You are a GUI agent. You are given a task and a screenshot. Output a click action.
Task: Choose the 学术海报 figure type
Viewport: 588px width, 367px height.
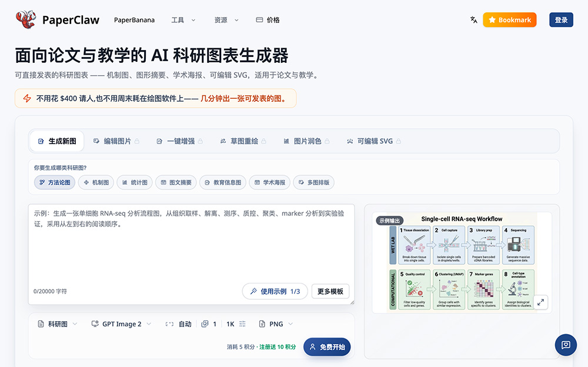point(270,182)
